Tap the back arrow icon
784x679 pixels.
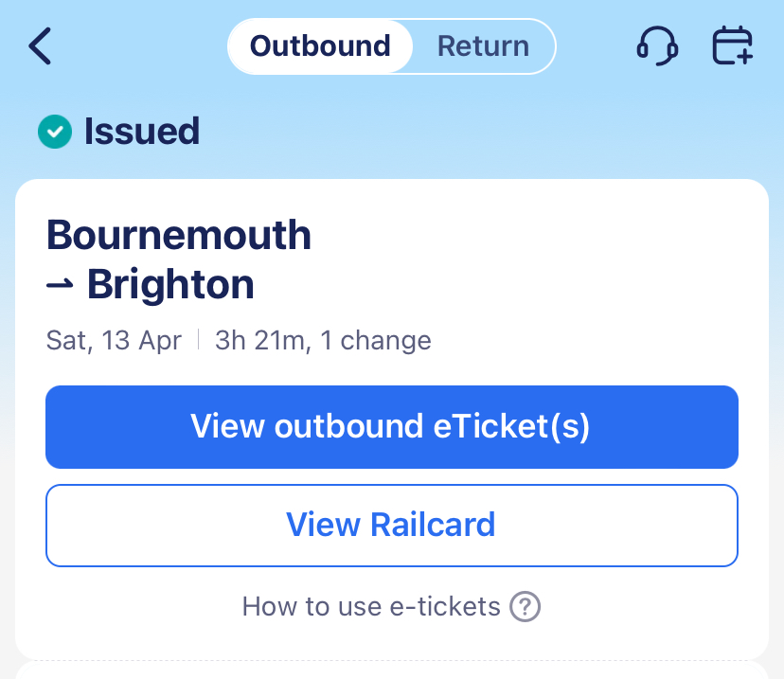coord(40,45)
